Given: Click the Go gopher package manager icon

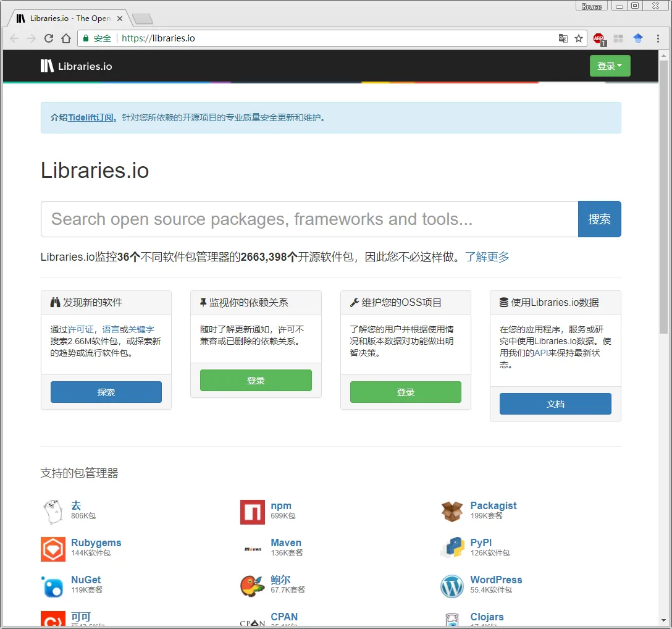Looking at the screenshot, I should 53,512.
